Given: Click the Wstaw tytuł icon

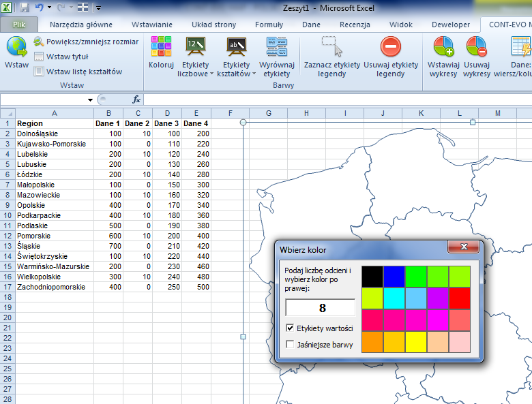Looking at the screenshot, I should (x=39, y=57).
